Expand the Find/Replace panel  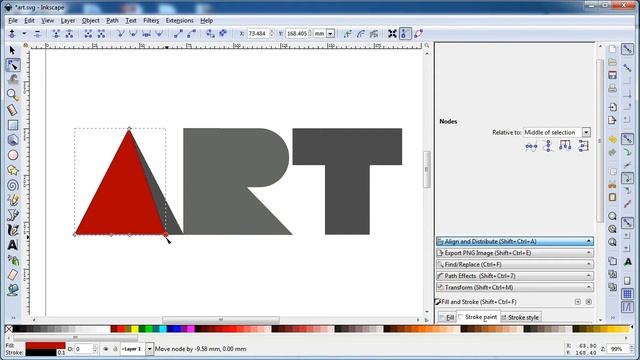(x=515, y=264)
